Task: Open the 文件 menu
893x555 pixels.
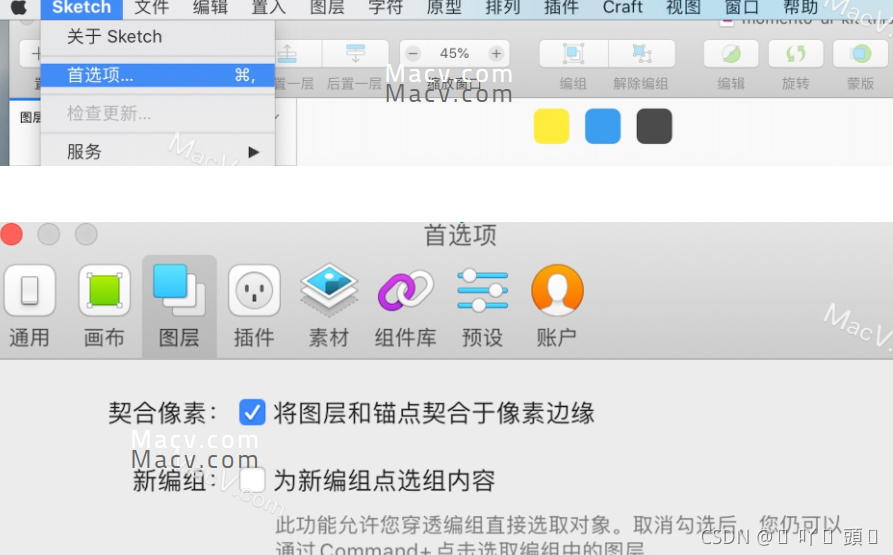Action: [151, 7]
